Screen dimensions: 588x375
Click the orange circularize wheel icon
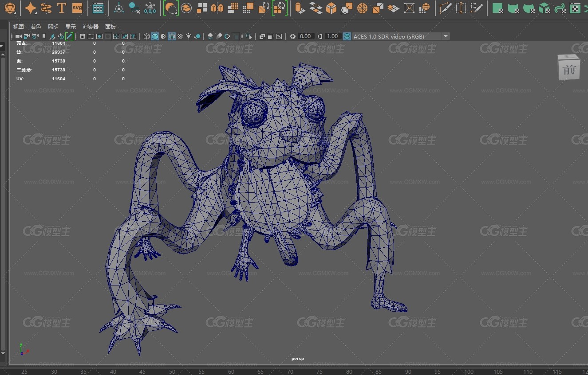(x=363, y=8)
